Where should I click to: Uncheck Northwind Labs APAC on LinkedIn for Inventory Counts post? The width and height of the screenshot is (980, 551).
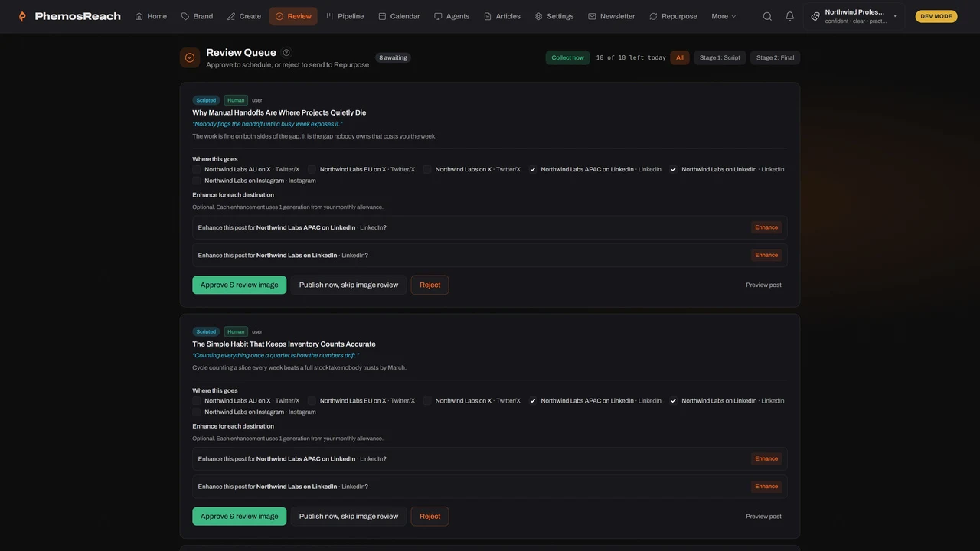(x=533, y=401)
